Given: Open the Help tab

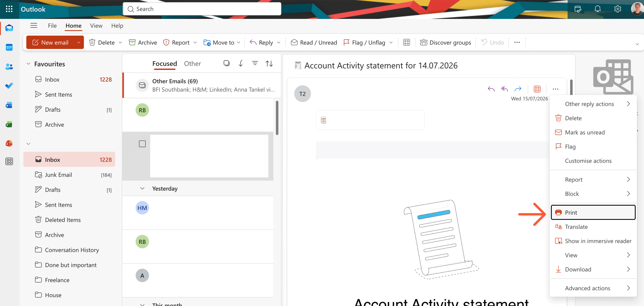Looking at the screenshot, I should coord(117,25).
